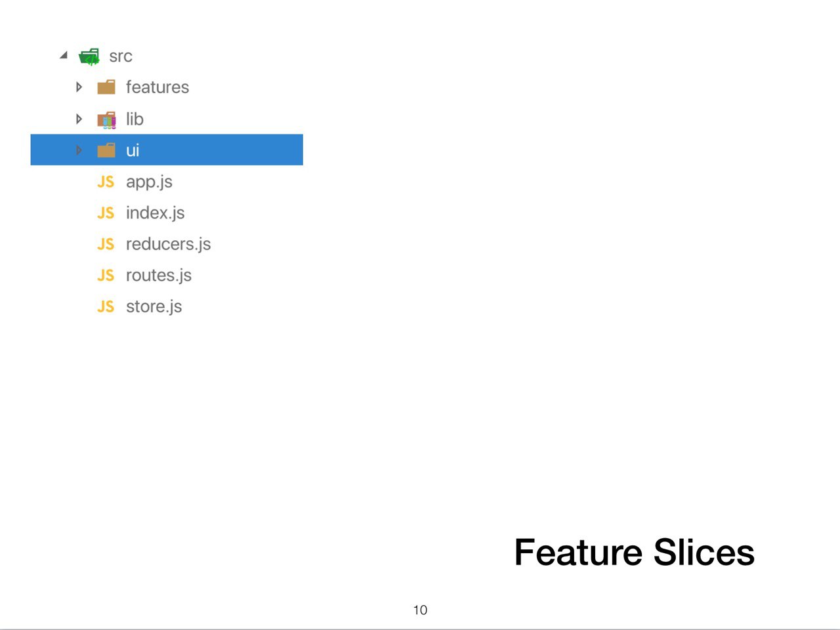Expand the highlighted ui folder arrow
Viewport: 840px width, 630px height.
pyautogui.click(x=79, y=150)
